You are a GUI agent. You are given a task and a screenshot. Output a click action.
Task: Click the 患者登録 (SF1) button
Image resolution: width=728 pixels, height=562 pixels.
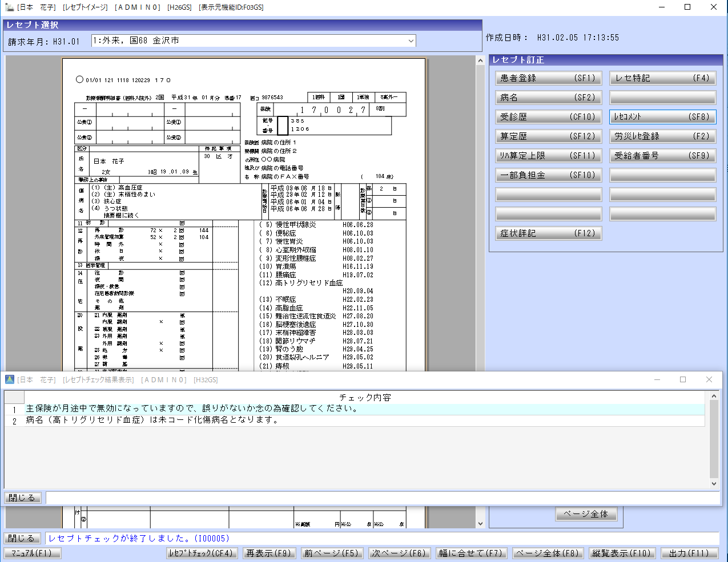point(548,78)
